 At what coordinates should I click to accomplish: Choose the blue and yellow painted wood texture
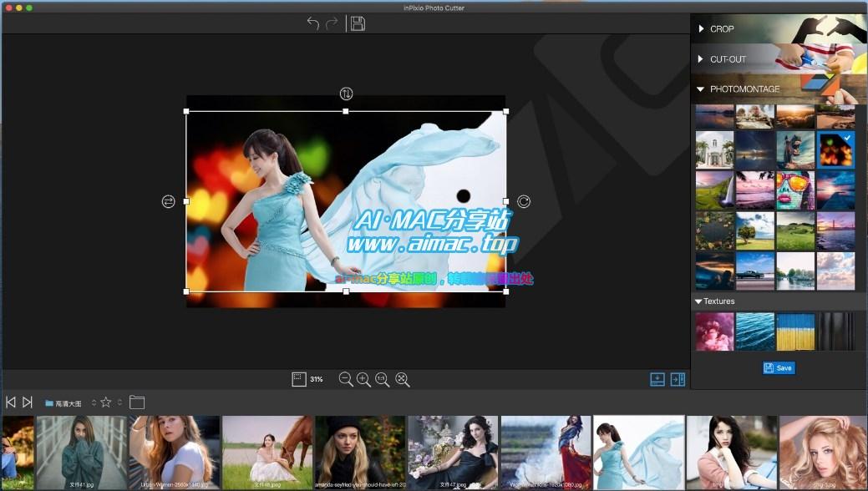tap(795, 332)
